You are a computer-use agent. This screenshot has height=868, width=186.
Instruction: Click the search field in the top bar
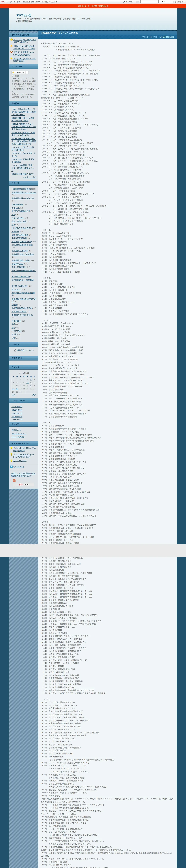pyautogui.click(x=149, y=2)
